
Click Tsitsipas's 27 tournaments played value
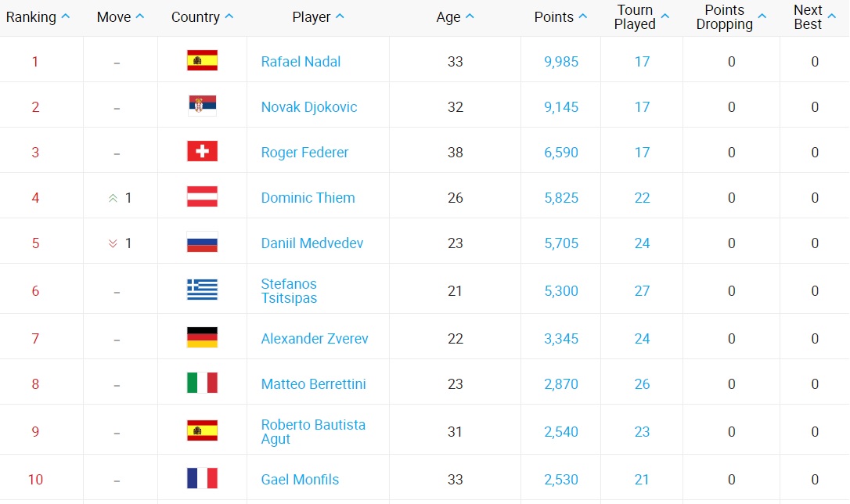(642, 291)
